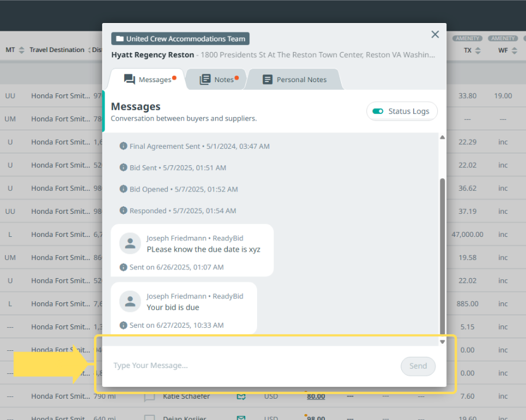The width and height of the screenshot is (526, 420).
Task: Click the 80.00 rate link
Action: point(316,396)
